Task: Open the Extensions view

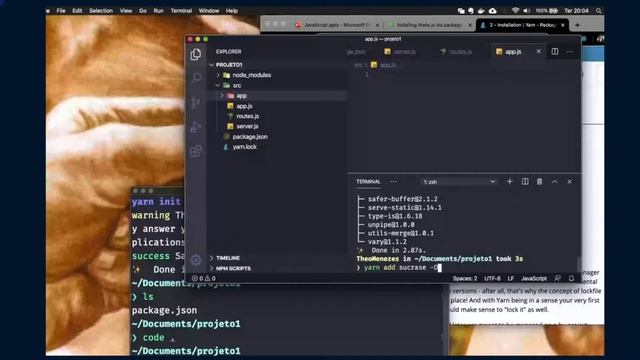Action: pyautogui.click(x=196, y=151)
